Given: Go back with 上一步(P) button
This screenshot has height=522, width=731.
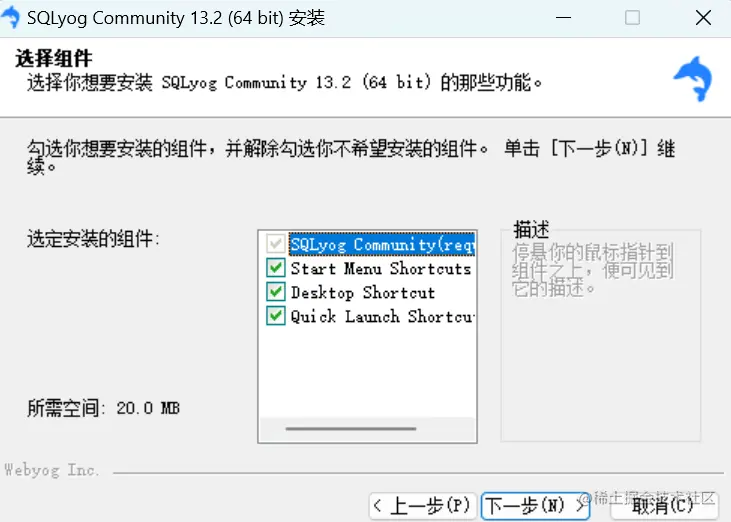Looking at the screenshot, I should coord(423,506).
